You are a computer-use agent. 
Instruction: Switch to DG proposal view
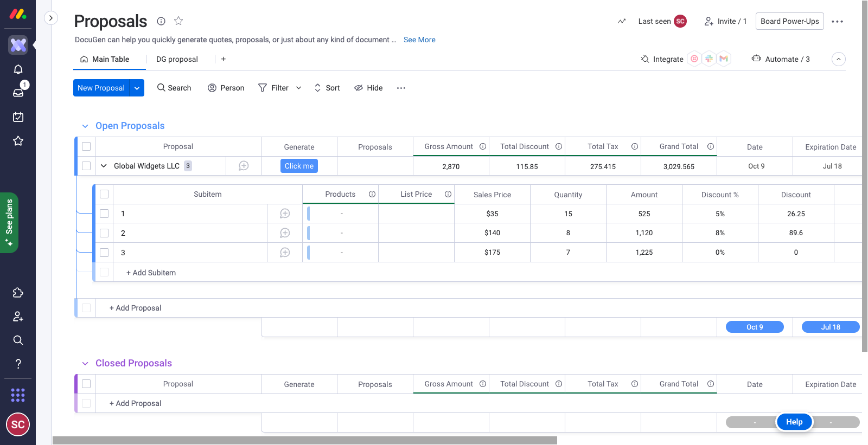click(x=177, y=59)
